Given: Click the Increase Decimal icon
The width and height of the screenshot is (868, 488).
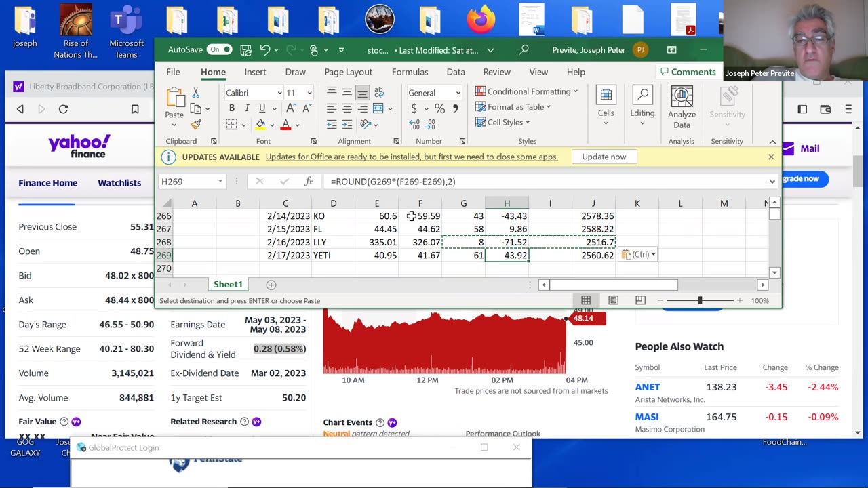Looking at the screenshot, I should (414, 124).
